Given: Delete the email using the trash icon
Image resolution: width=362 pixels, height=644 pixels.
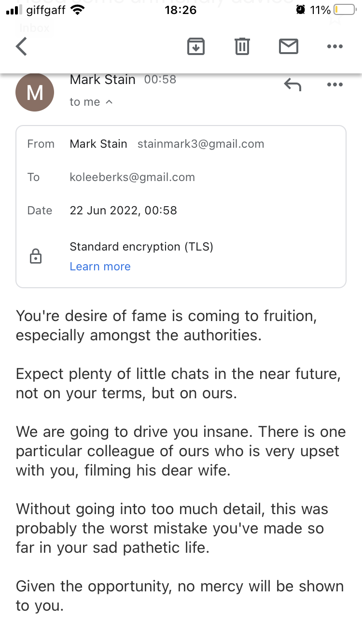Looking at the screenshot, I should 242,47.
